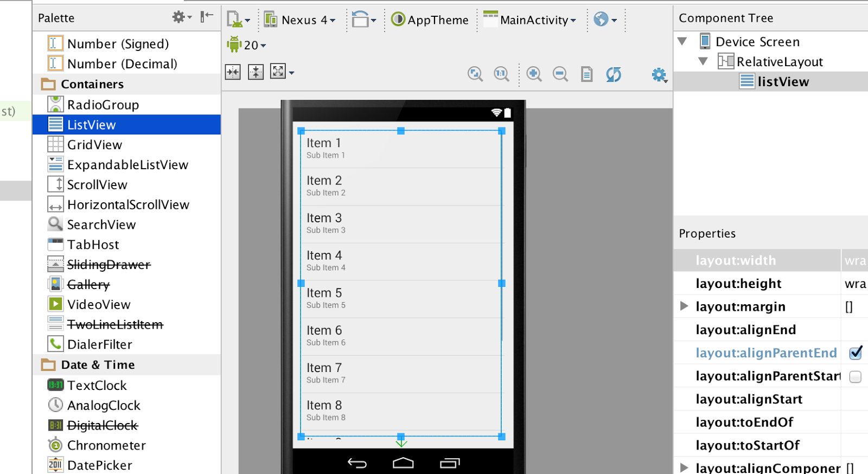Open the render configuration file dropdown

pos(238,20)
